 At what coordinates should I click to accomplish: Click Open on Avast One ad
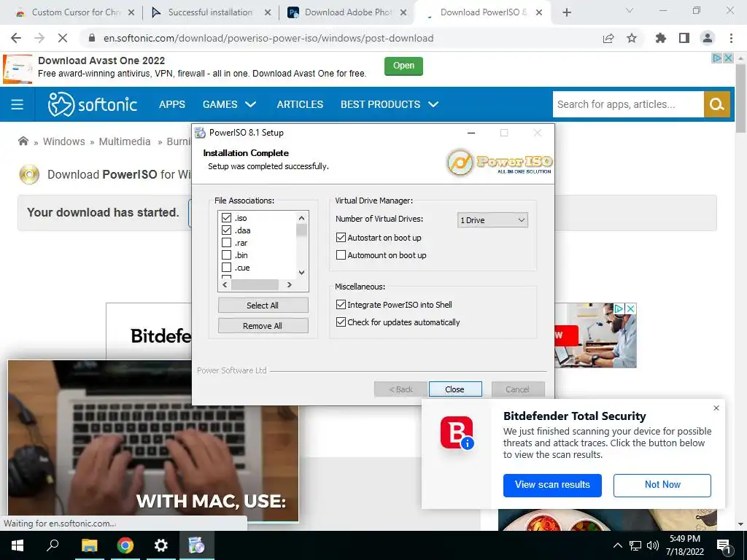point(403,66)
